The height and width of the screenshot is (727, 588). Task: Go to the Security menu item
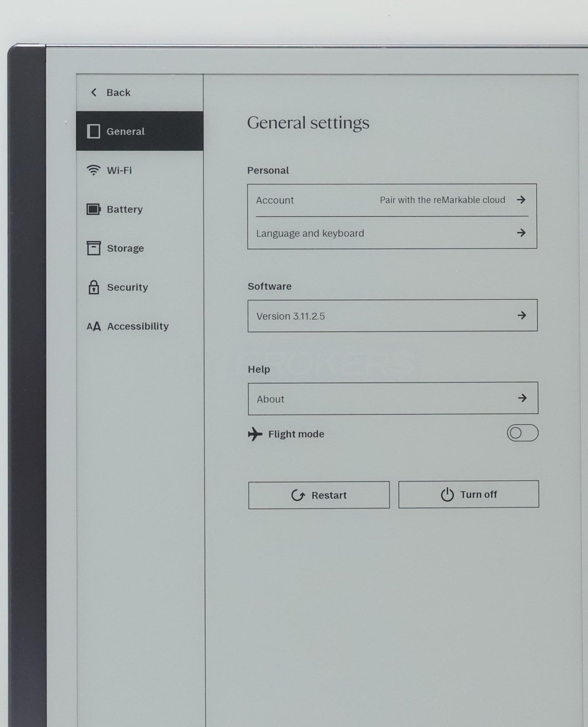[127, 287]
